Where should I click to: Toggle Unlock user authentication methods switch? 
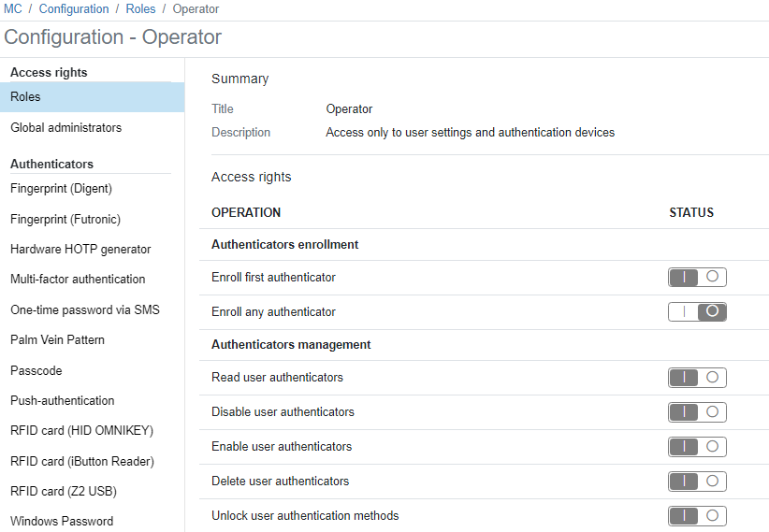tap(697, 515)
